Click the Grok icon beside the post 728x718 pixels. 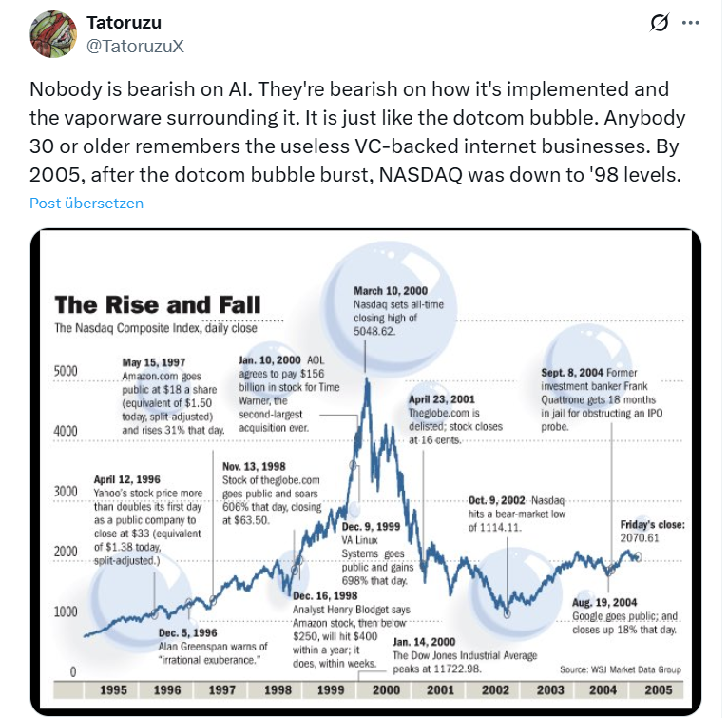659,22
